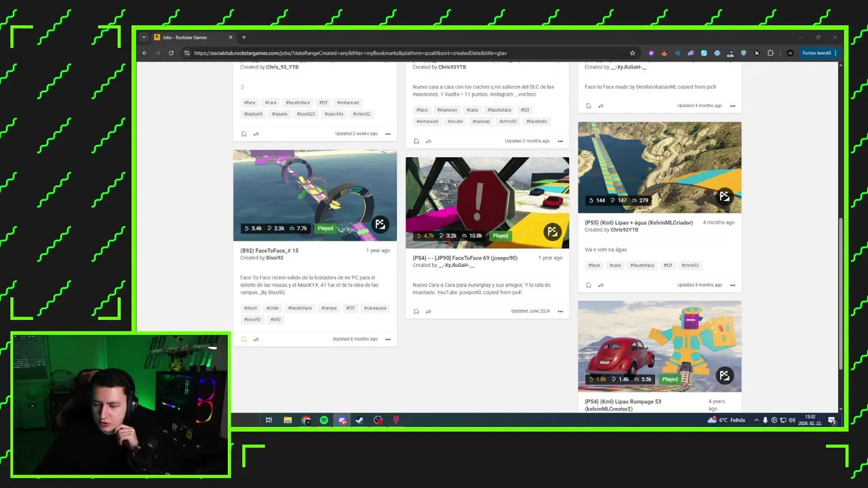This screenshot has height=488, width=868.
Task: Toggle bookmark on (B92) FaceToFace_# 15 job
Action: pos(244,339)
